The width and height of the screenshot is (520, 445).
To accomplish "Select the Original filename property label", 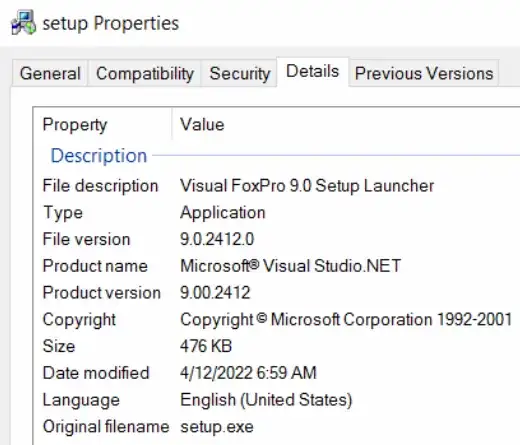I will coord(106,426).
